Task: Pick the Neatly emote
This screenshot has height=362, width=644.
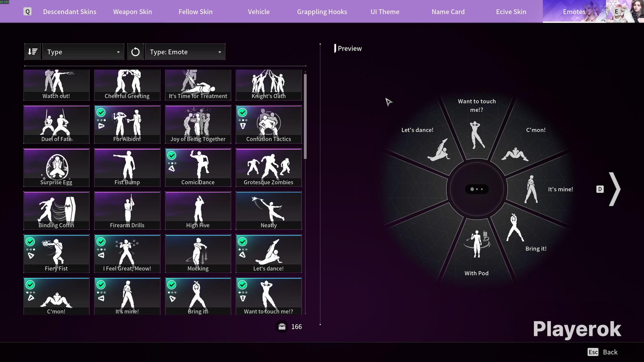Action: pos(269,211)
